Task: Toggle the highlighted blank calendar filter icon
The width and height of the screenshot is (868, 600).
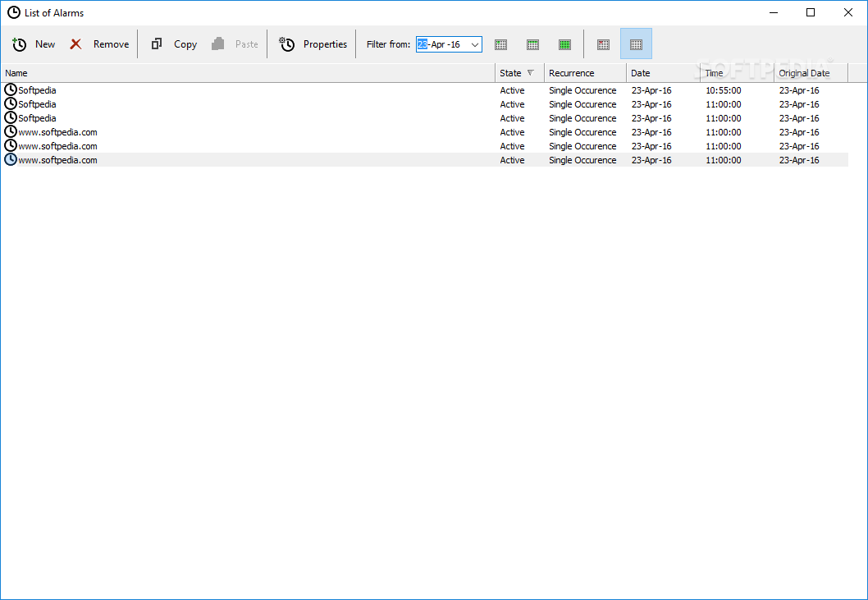Action: [636, 44]
